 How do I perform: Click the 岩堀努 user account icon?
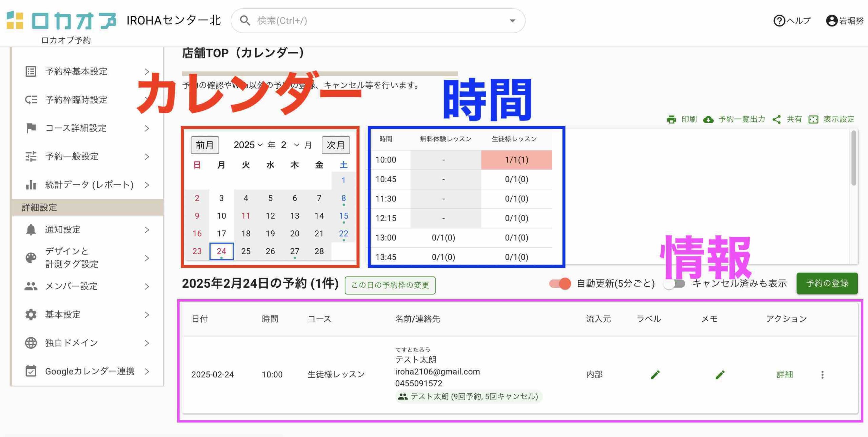831,21
